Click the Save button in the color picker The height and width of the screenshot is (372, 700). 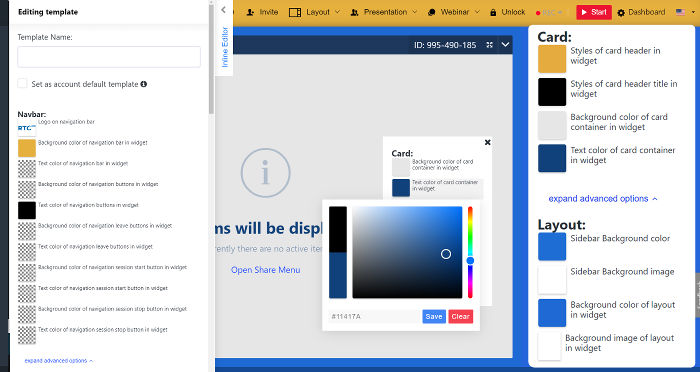434,316
